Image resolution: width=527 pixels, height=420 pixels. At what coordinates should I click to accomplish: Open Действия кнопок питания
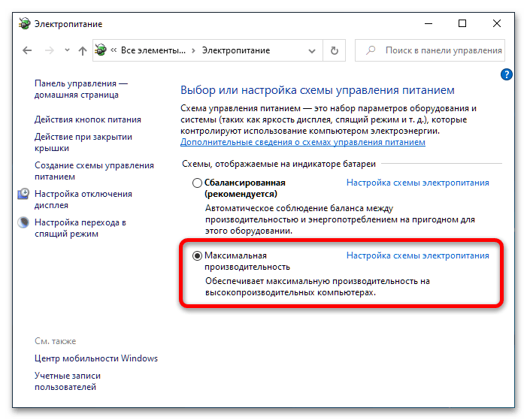tap(88, 119)
